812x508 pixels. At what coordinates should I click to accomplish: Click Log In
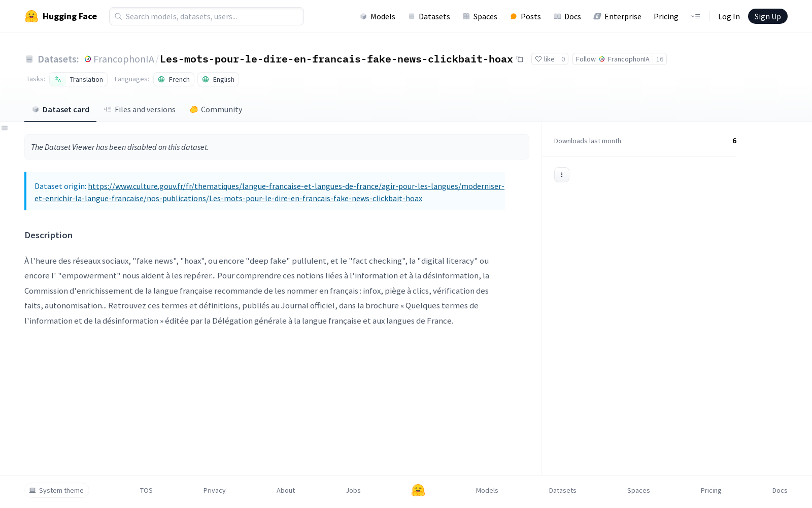pyautogui.click(x=729, y=16)
